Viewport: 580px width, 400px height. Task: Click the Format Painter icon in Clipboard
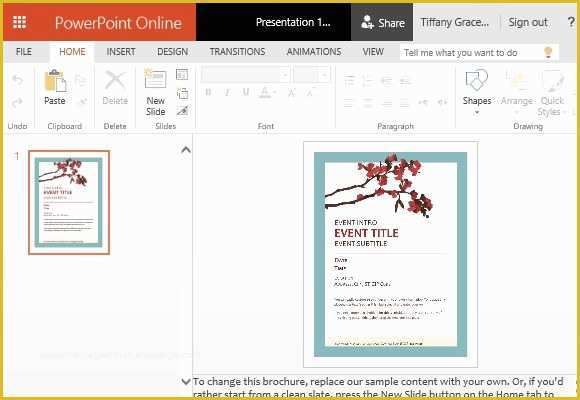point(82,102)
